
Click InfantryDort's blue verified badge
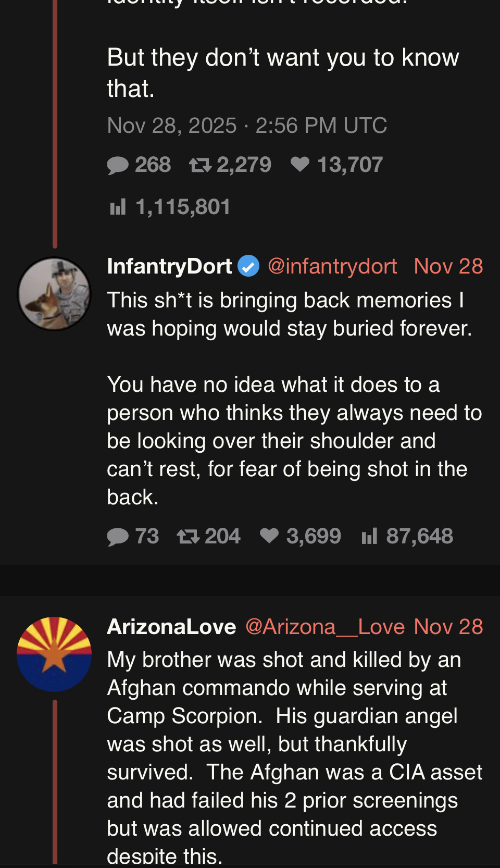tap(248, 266)
